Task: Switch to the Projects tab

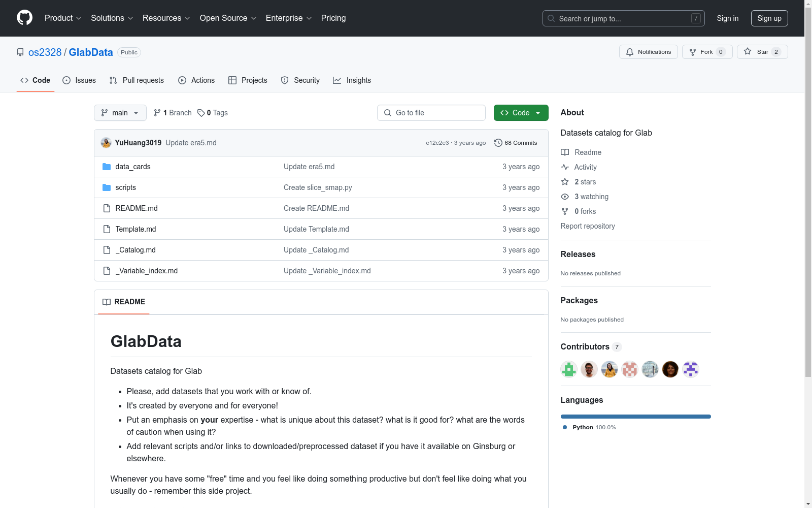Action: point(248,80)
